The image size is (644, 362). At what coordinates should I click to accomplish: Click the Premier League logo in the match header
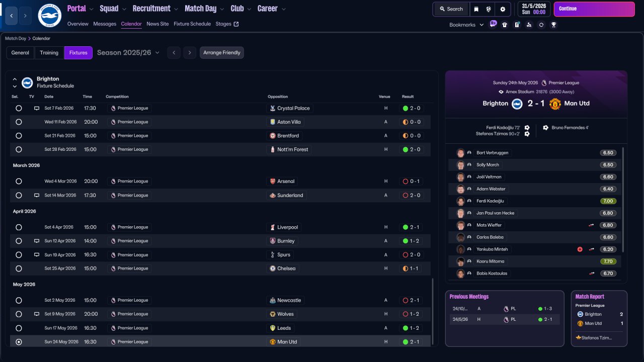(544, 83)
